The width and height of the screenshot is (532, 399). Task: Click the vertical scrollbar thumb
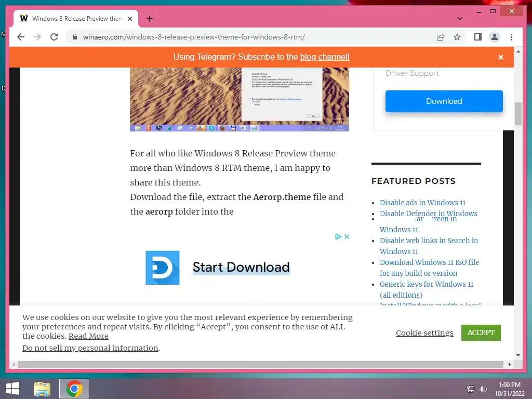coord(518,114)
